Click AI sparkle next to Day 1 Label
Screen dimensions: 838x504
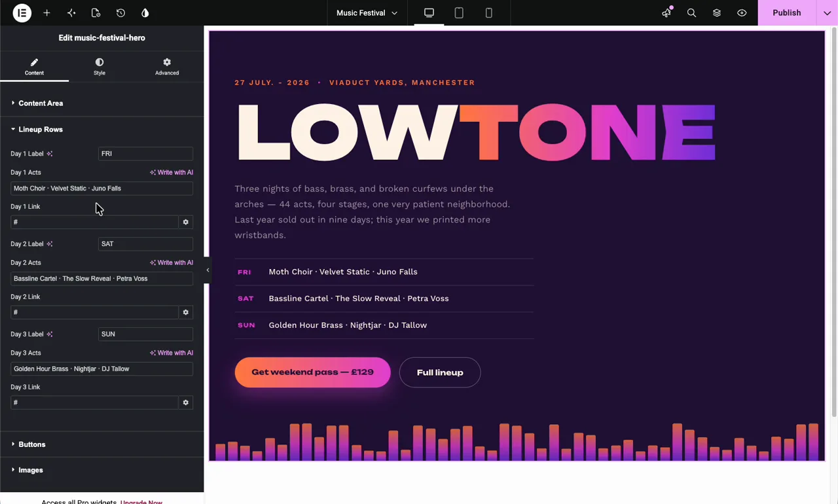50,154
